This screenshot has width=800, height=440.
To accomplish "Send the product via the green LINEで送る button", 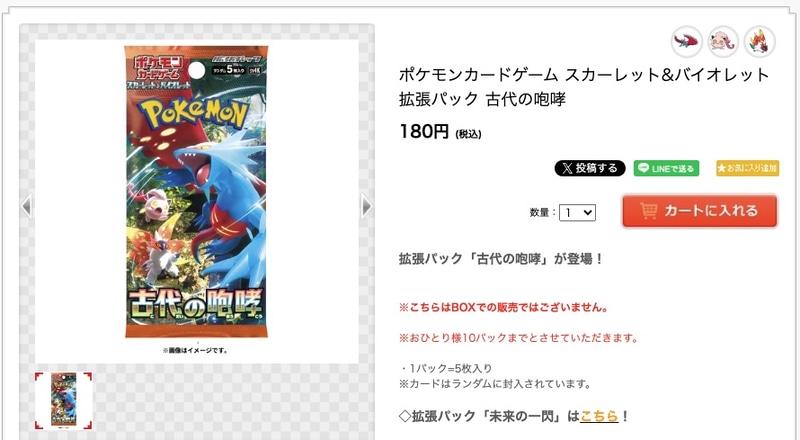I will [666, 168].
